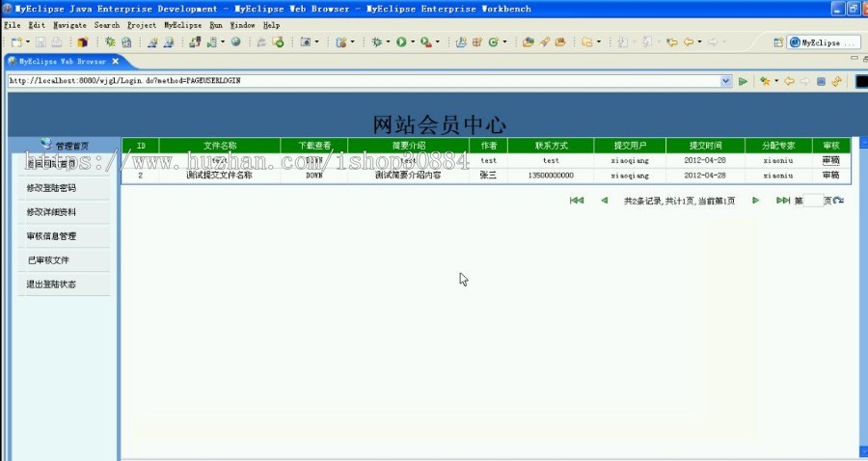The image size is (868, 461).
Task: Click the 13500000000 contact cell
Action: pyautogui.click(x=551, y=176)
